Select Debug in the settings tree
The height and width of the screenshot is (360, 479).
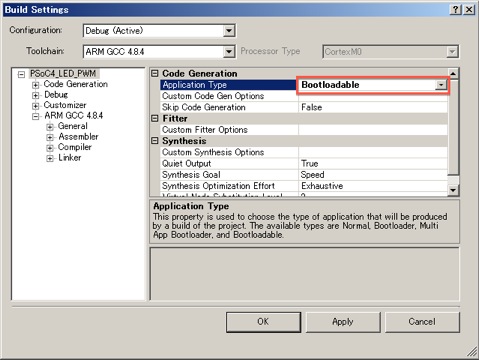click(x=56, y=95)
